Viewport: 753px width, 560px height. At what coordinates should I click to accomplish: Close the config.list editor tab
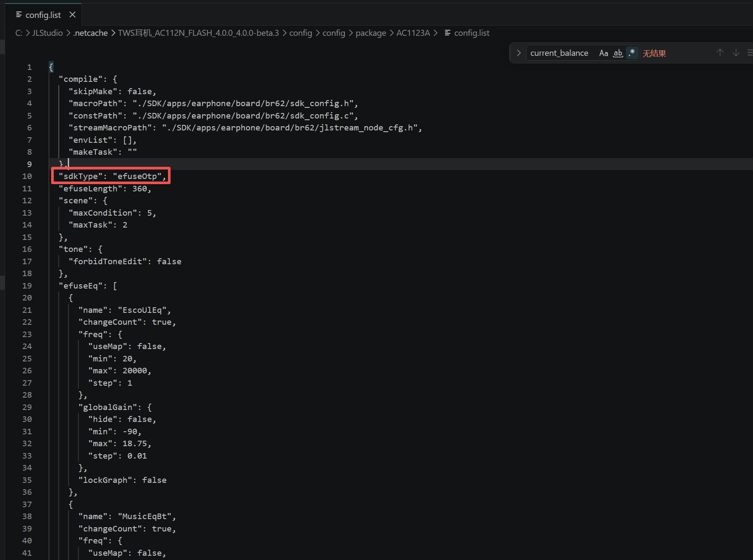point(72,15)
